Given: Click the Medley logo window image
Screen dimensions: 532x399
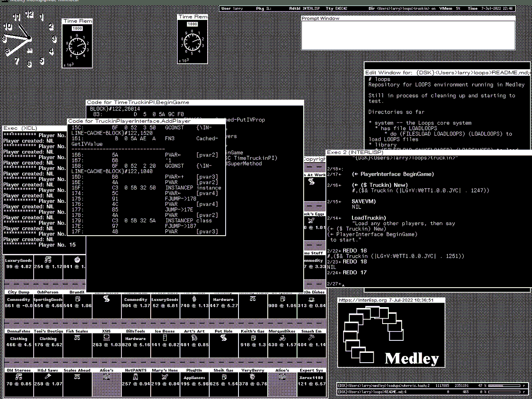Looking at the screenshot, I should pos(391,335).
